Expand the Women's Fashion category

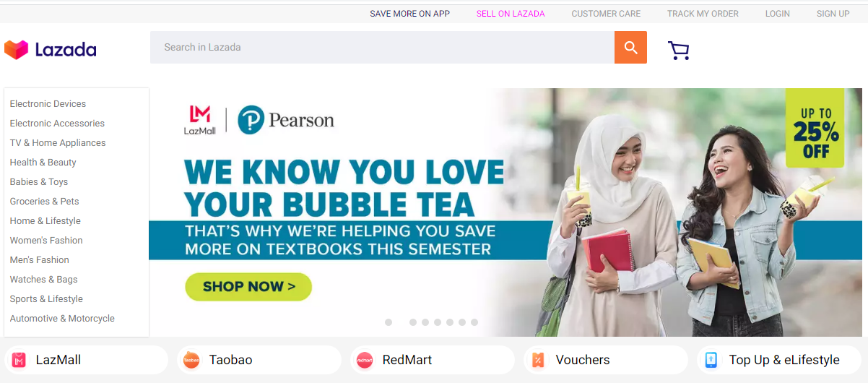pyautogui.click(x=46, y=241)
